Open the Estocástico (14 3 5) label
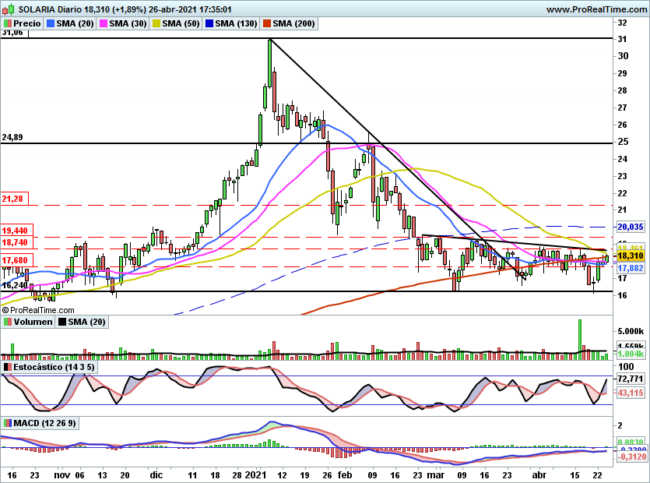Image resolution: width=650 pixels, height=483 pixels. coord(54,367)
